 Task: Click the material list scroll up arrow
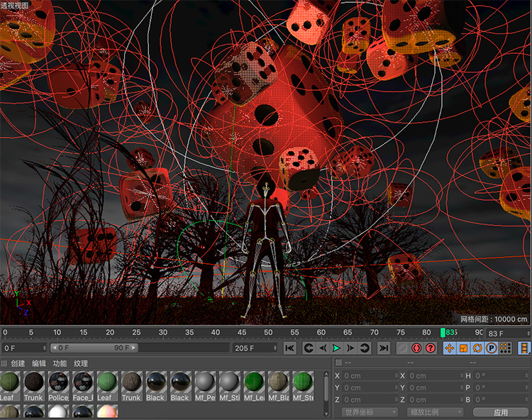coord(326,373)
